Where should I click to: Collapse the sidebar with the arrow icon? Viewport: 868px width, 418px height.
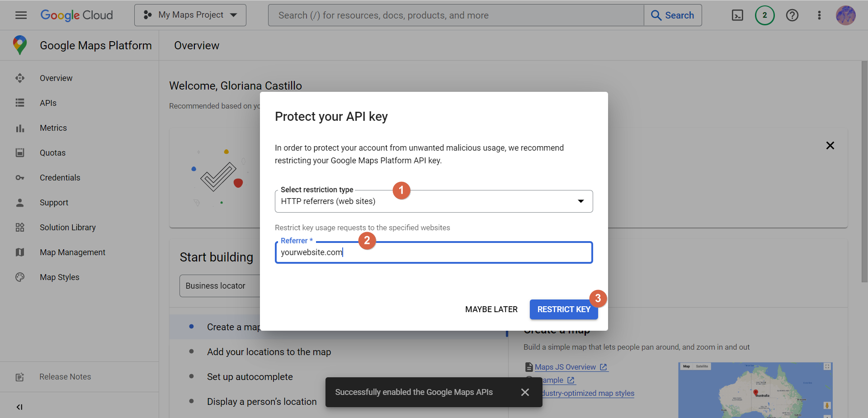pyautogui.click(x=19, y=407)
